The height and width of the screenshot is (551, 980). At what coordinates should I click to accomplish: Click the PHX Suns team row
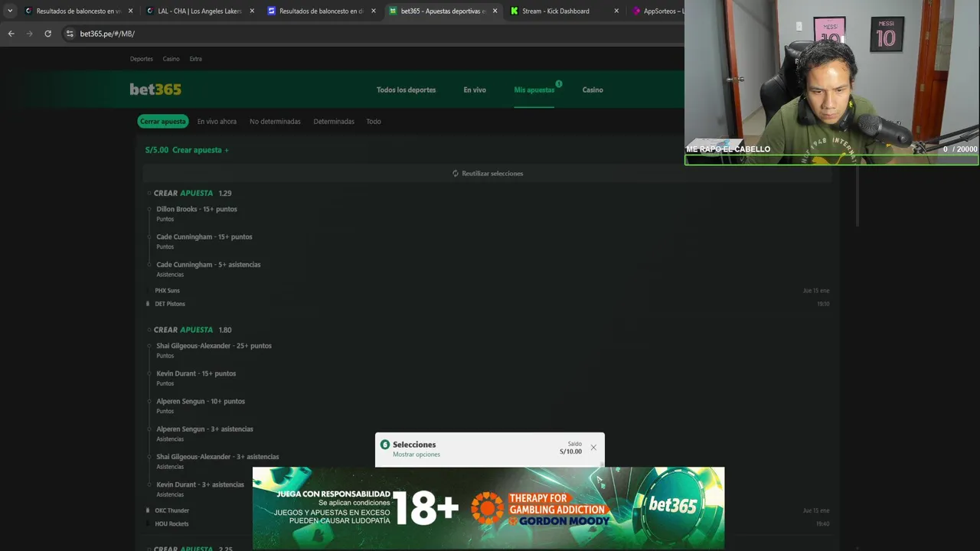168,291
